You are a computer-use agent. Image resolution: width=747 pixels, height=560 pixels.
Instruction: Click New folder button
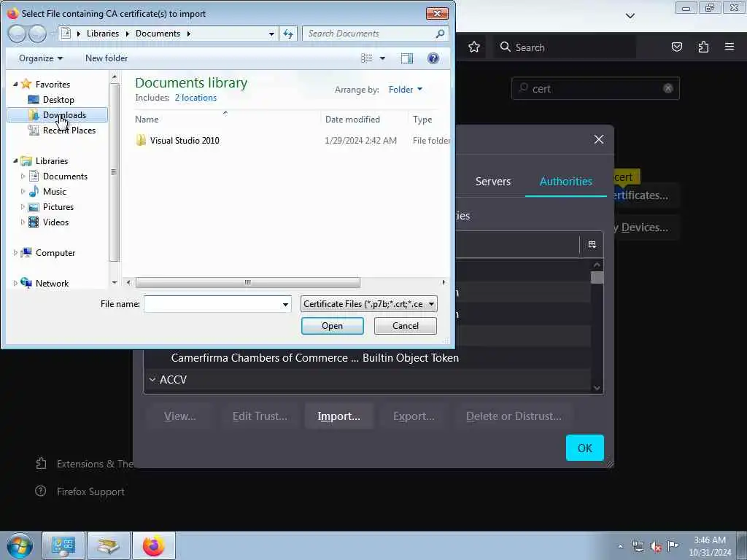(107, 58)
